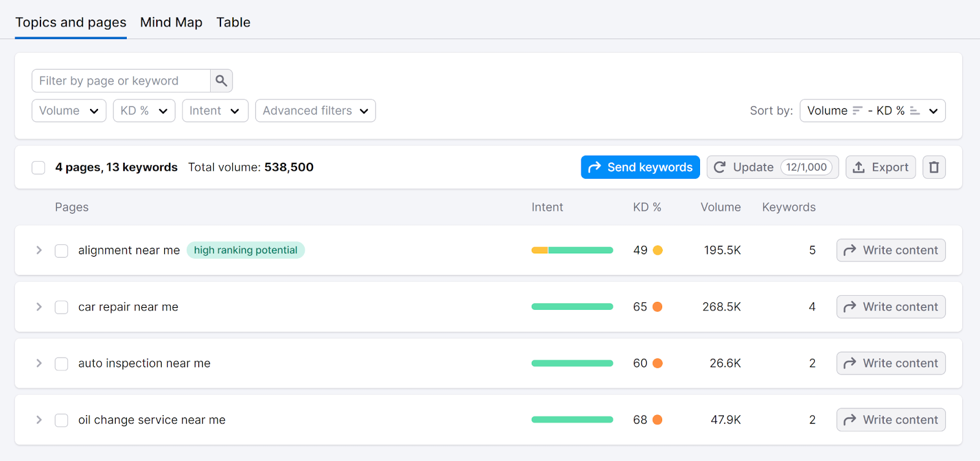Click the trash delete icon

[933, 167]
